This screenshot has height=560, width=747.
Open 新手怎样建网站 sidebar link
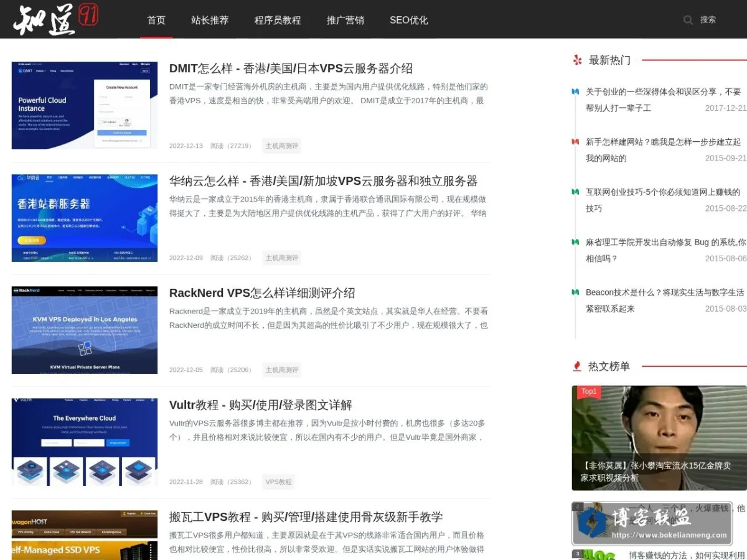click(663, 150)
